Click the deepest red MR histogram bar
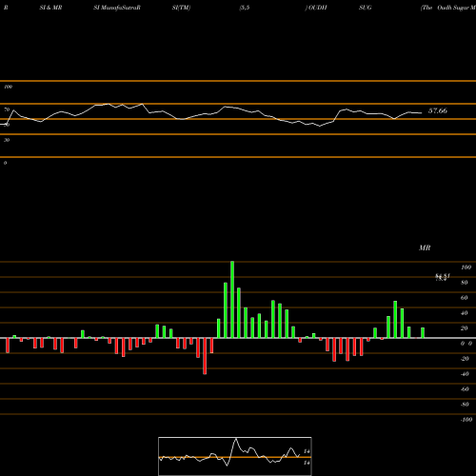The height and width of the screenshot is (476, 476). click(205, 356)
